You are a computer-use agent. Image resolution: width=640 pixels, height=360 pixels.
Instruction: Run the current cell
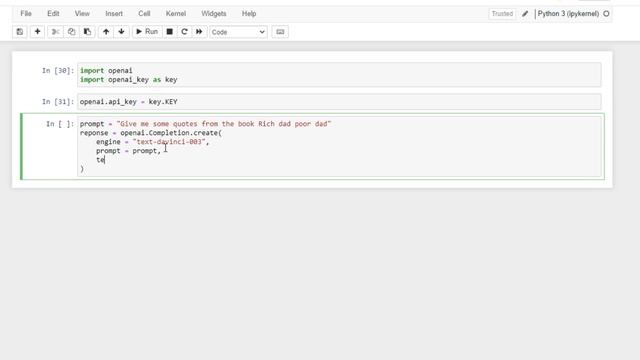point(147,32)
